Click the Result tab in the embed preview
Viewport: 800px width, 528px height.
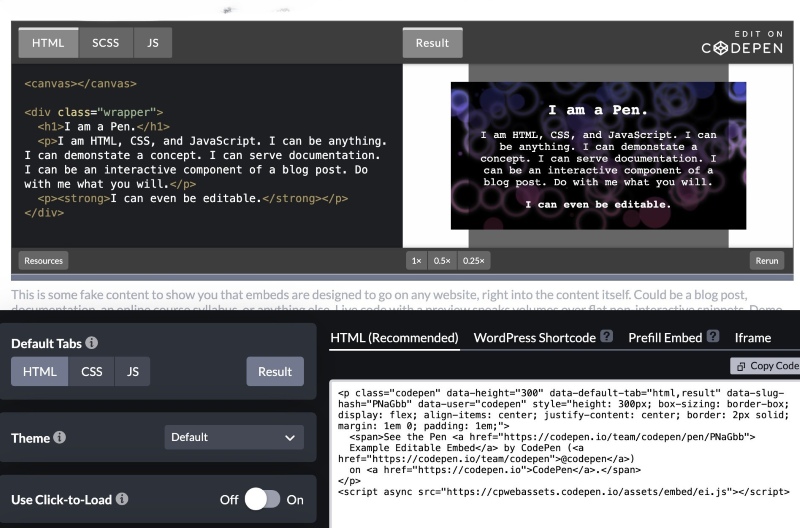433,43
